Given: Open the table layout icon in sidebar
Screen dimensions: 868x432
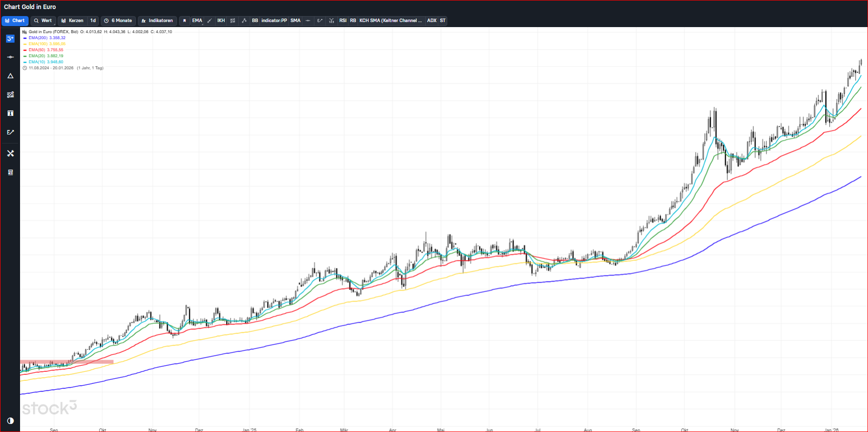Looking at the screenshot, I should click(x=10, y=172).
